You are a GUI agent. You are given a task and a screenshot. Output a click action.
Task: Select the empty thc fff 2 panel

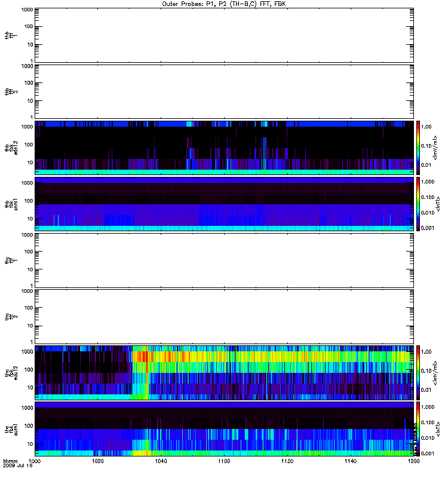tap(224, 317)
